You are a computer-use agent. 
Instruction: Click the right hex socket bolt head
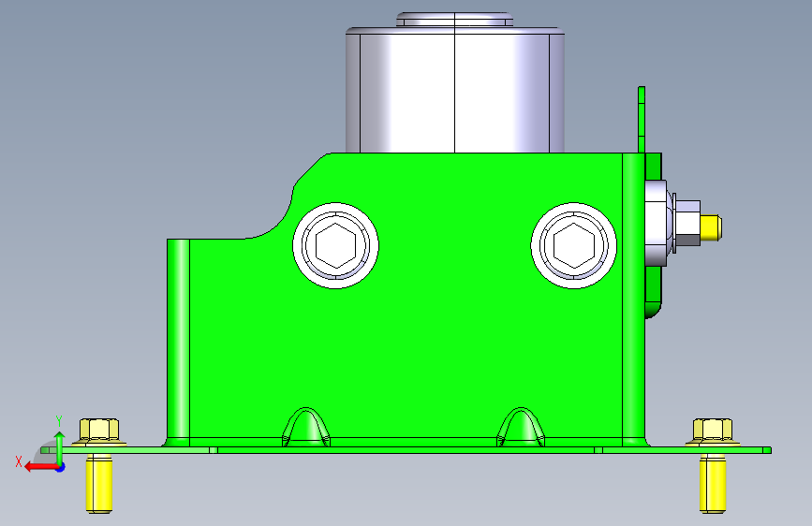click(x=574, y=245)
